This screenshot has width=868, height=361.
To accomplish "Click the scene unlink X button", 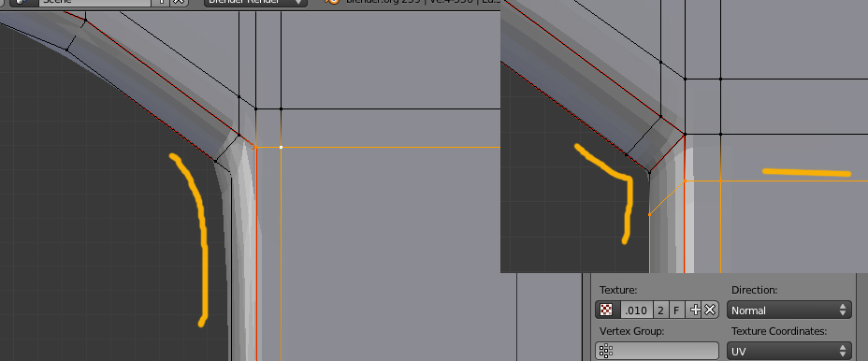I will [x=179, y=3].
